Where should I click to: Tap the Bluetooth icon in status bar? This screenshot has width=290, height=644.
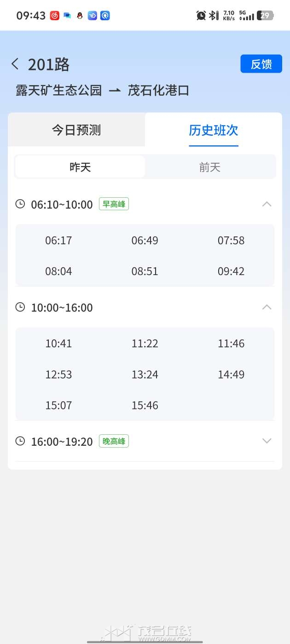coord(213,16)
